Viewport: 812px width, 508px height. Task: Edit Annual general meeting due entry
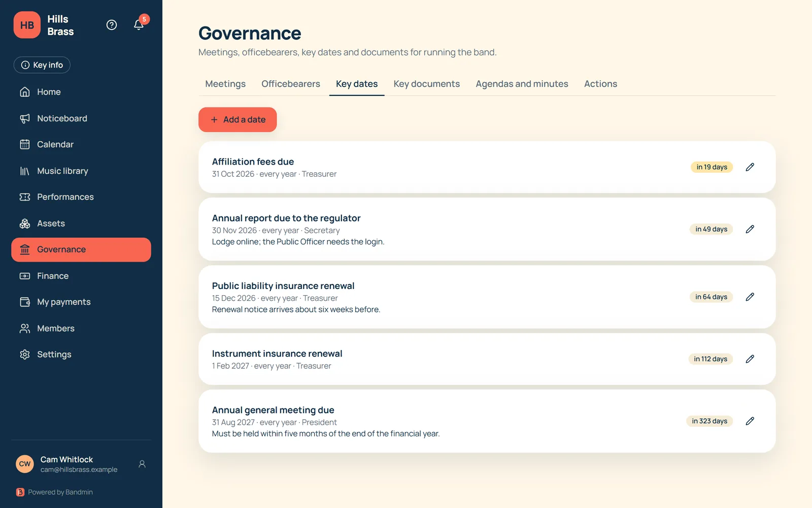coord(750,421)
